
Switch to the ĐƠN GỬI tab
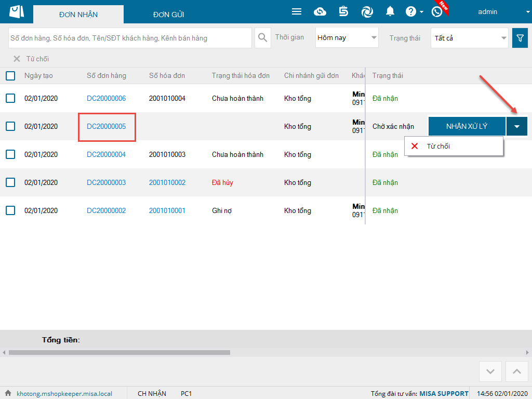pos(168,15)
